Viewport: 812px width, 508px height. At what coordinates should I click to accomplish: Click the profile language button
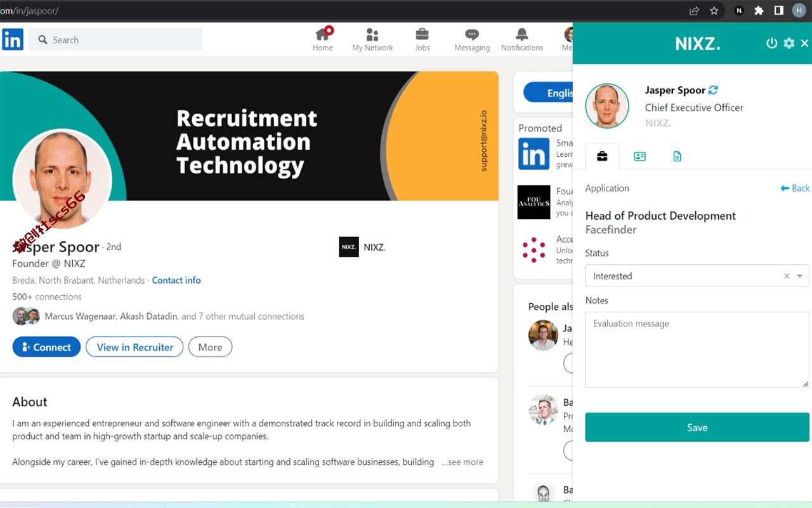pos(548,93)
